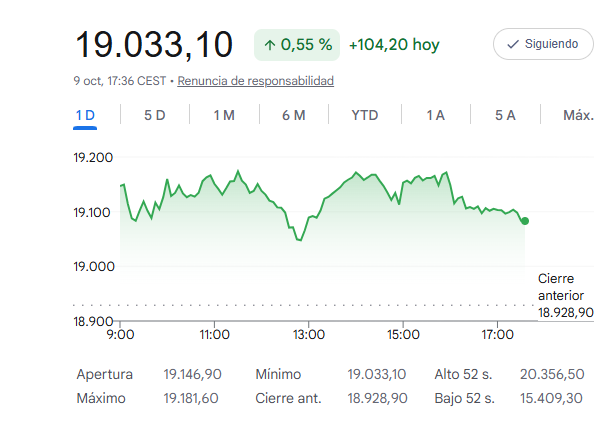Click the Cierre anterior 18.928,90 label
This screenshot has height=435, width=606.
coord(565,296)
